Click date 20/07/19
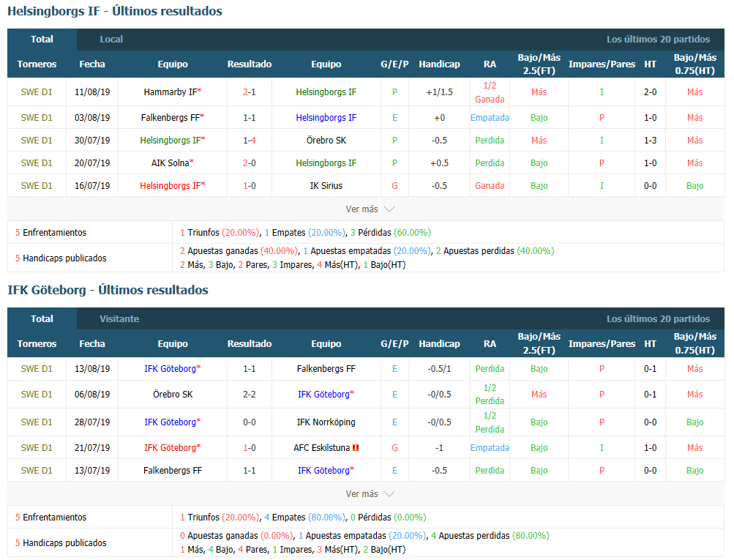 pyautogui.click(x=92, y=163)
